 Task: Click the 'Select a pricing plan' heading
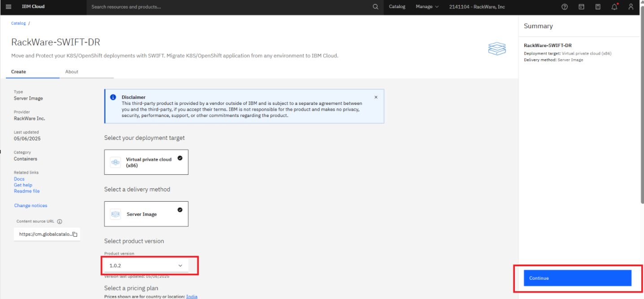click(131, 288)
